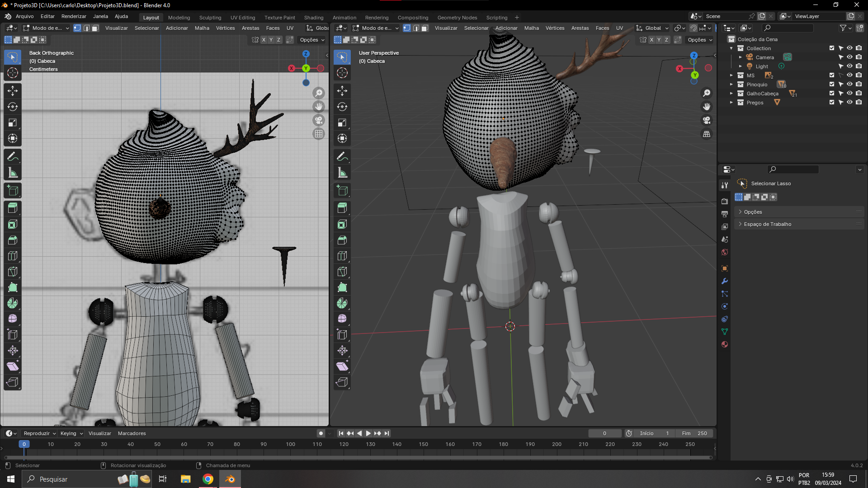Open Render properties tab icon

point(725,201)
